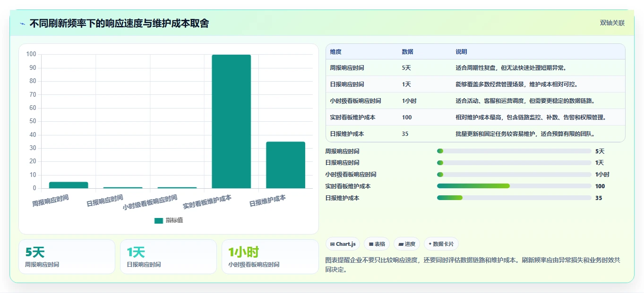The height and width of the screenshot is (293, 644).
Task: Select the 数据卡片 tag
Action: 441,244
